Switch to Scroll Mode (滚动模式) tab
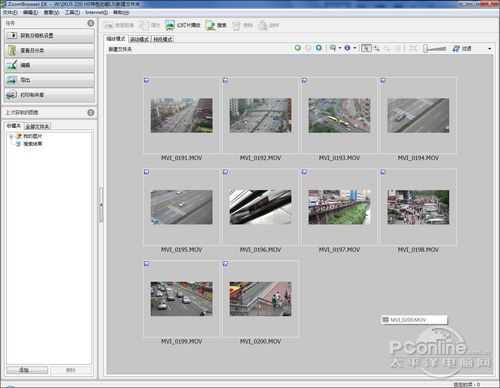Image resolution: width=500 pixels, height=388 pixels. [139, 39]
